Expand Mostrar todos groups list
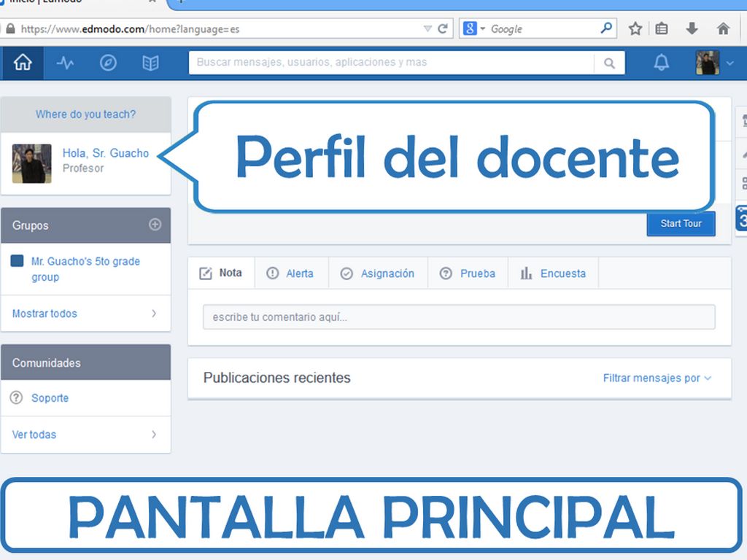This screenshot has width=747, height=560. pos(85,314)
